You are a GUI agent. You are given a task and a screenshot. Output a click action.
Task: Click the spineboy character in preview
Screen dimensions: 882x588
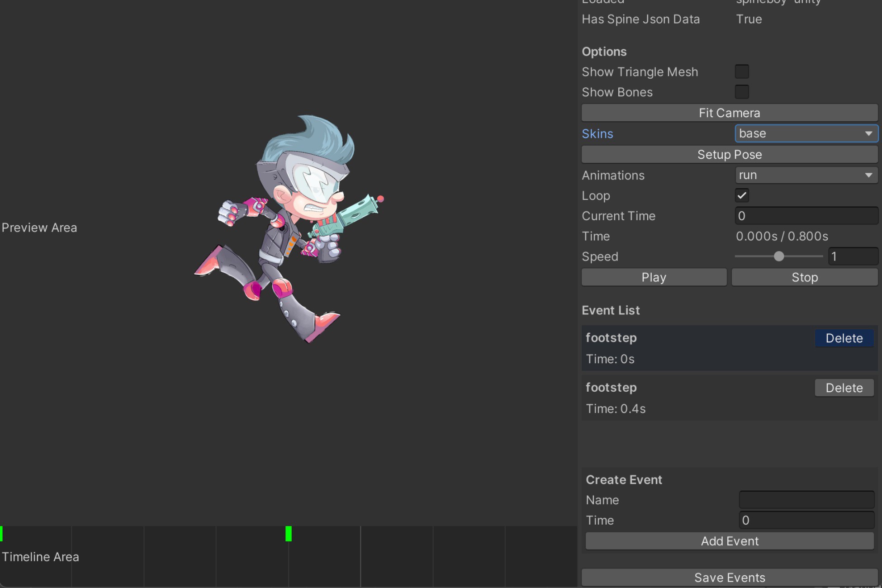289,228
